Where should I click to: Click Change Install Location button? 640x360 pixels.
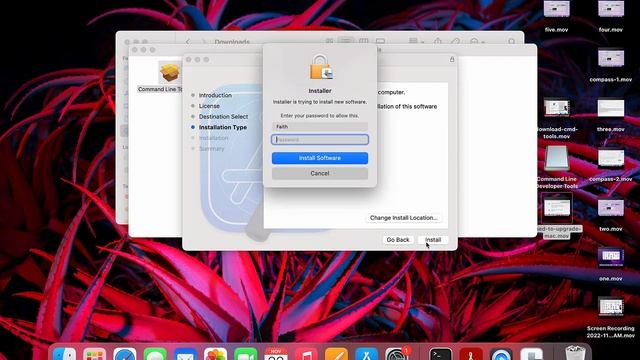403,218
